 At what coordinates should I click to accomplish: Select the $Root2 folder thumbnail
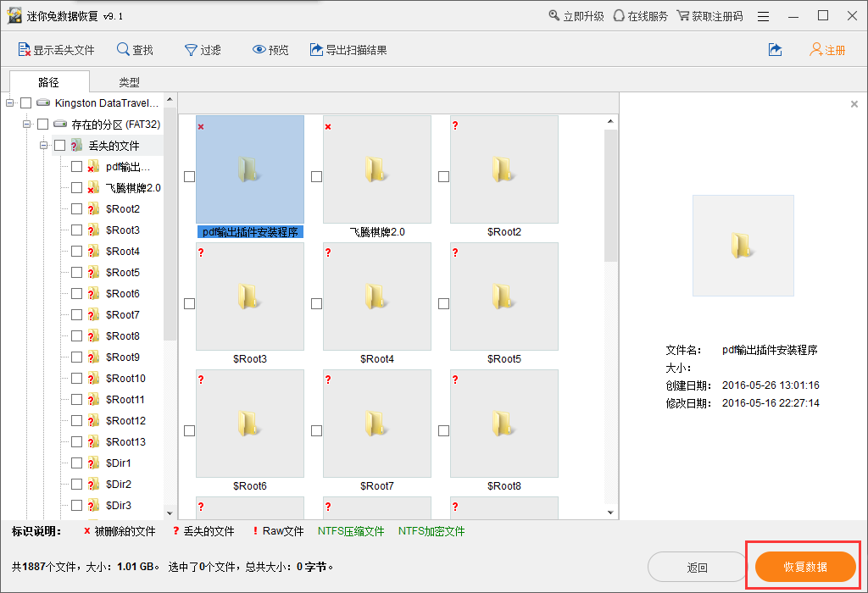504,169
